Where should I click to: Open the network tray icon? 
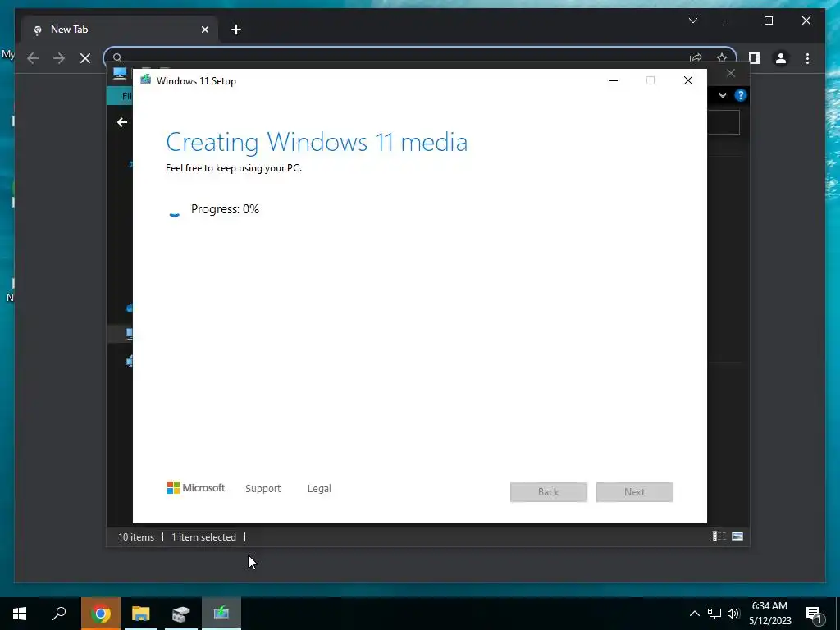click(714, 614)
